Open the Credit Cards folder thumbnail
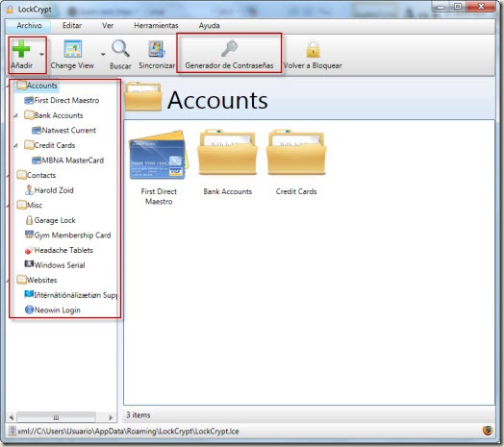This screenshot has height=447, width=504. [x=296, y=152]
